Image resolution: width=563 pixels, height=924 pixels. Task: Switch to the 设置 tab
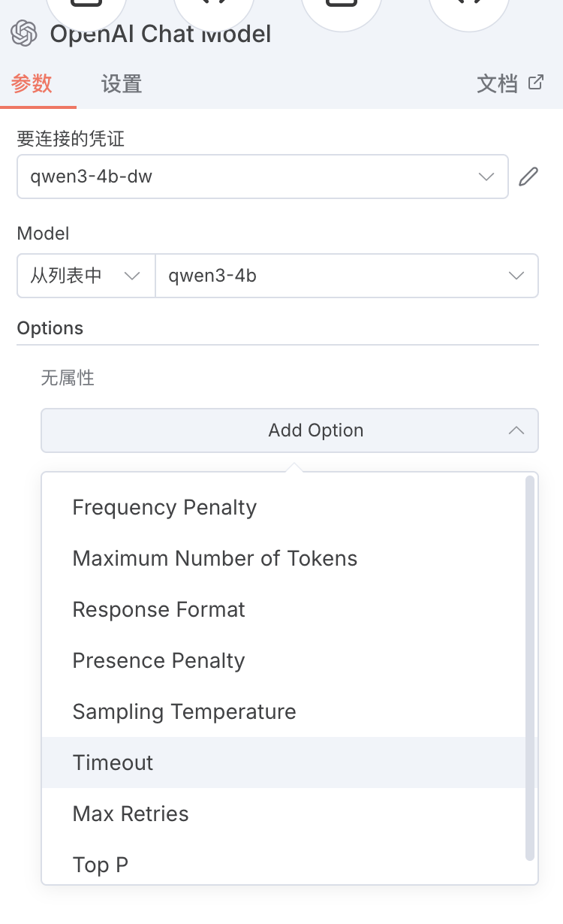122,83
